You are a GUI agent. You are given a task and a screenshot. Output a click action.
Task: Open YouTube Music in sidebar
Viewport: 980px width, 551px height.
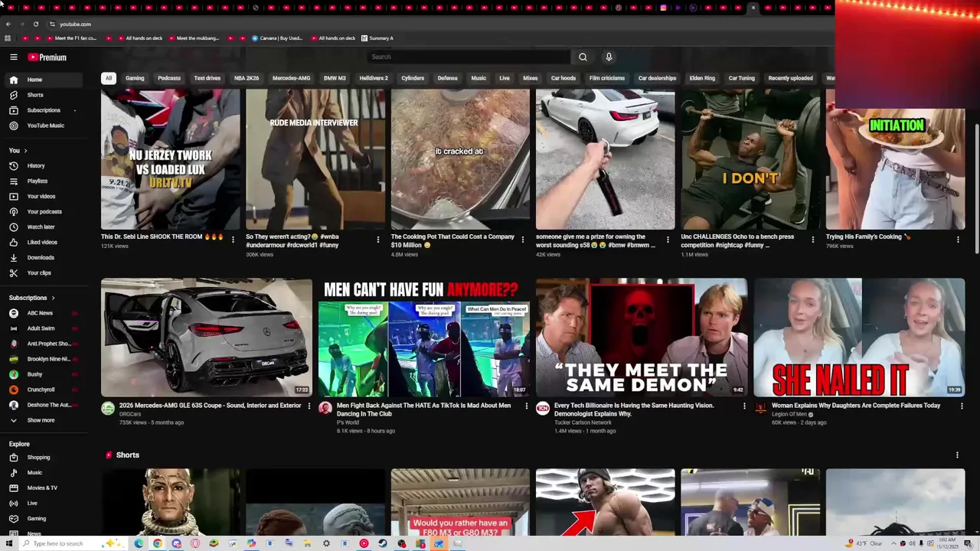click(x=42, y=126)
